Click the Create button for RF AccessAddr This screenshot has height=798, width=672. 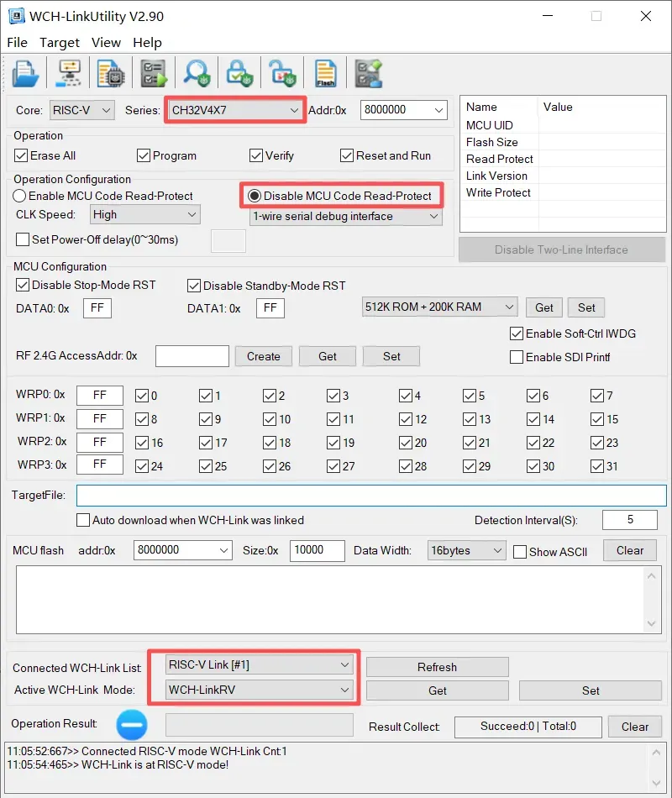(x=264, y=356)
